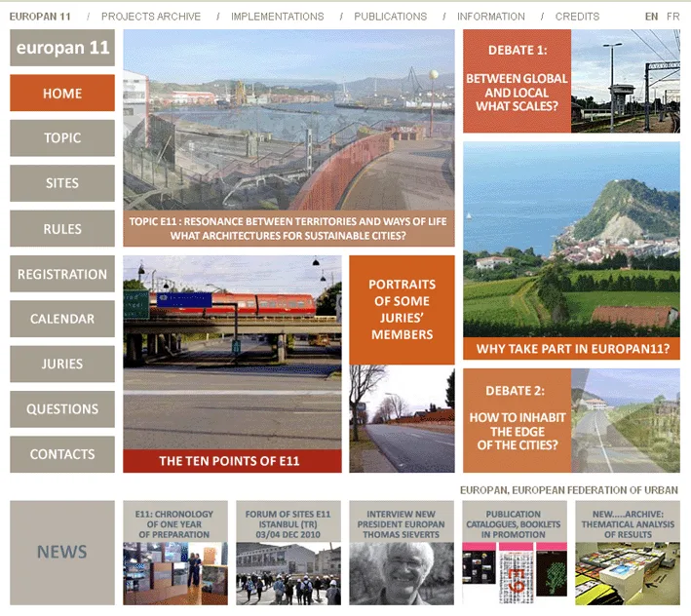Click the publication catalogue covers thumbnail
The height and width of the screenshot is (616, 691).
(x=515, y=574)
